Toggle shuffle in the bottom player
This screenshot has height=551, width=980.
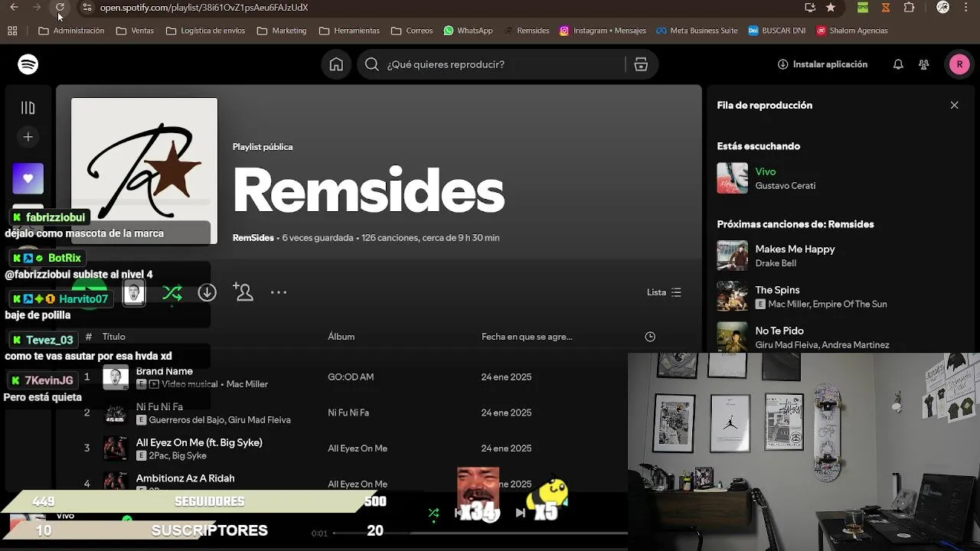click(x=433, y=513)
